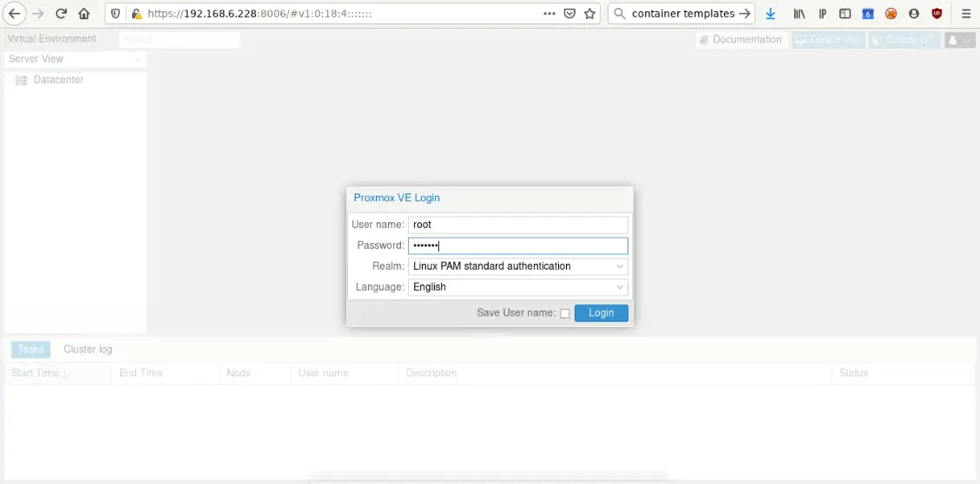The image size is (980, 484).
Task: Bookmark this page with the star
Action: (589, 14)
